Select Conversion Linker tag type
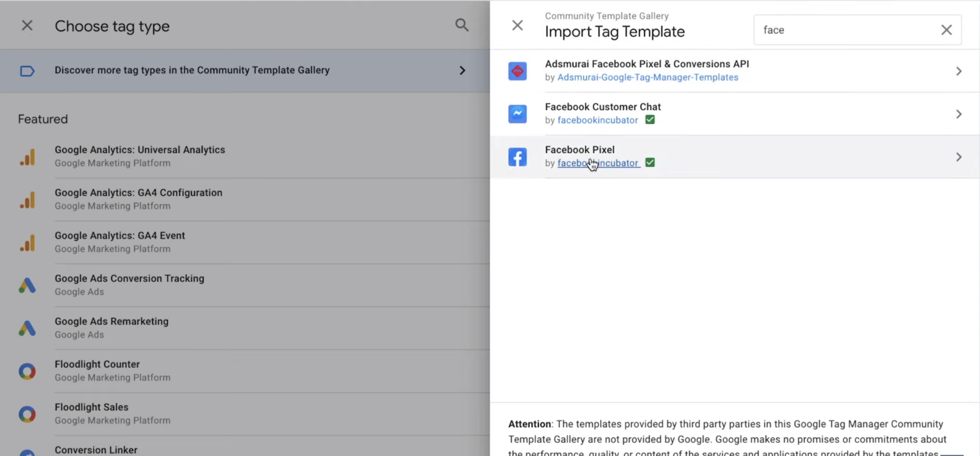This screenshot has height=456, width=980. tap(245, 446)
